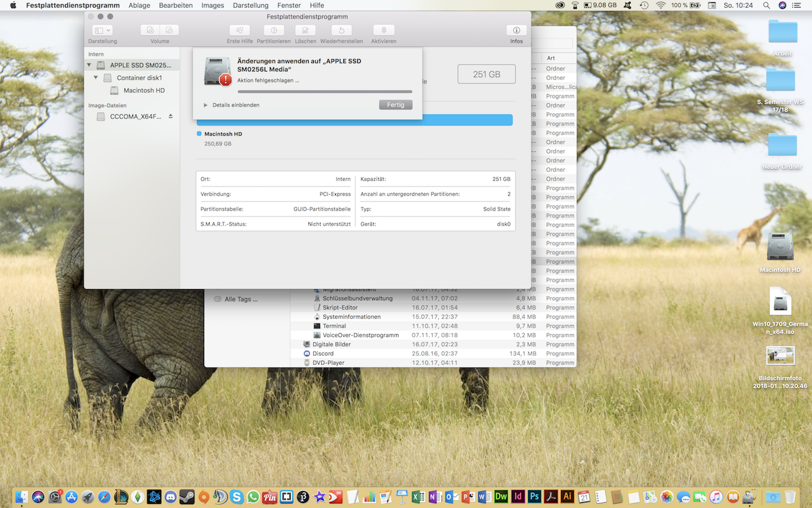The width and height of the screenshot is (812, 508).
Task: Click the Erste Hilfe toolbar icon
Action: tap(239, 30)
